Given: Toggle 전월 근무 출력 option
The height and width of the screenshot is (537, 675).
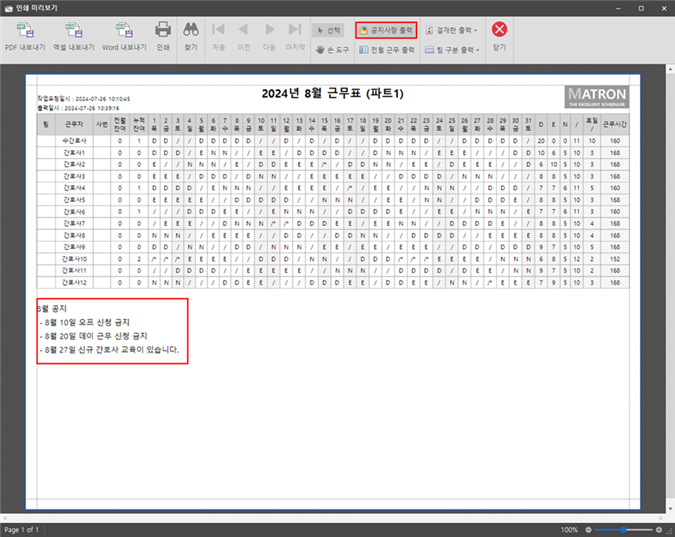Looking at the screenshot, I should (x=386, y=48).
